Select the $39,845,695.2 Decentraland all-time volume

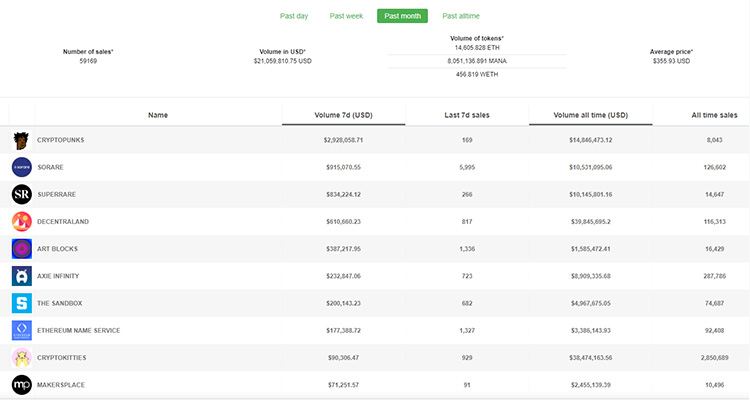[591, 222]
